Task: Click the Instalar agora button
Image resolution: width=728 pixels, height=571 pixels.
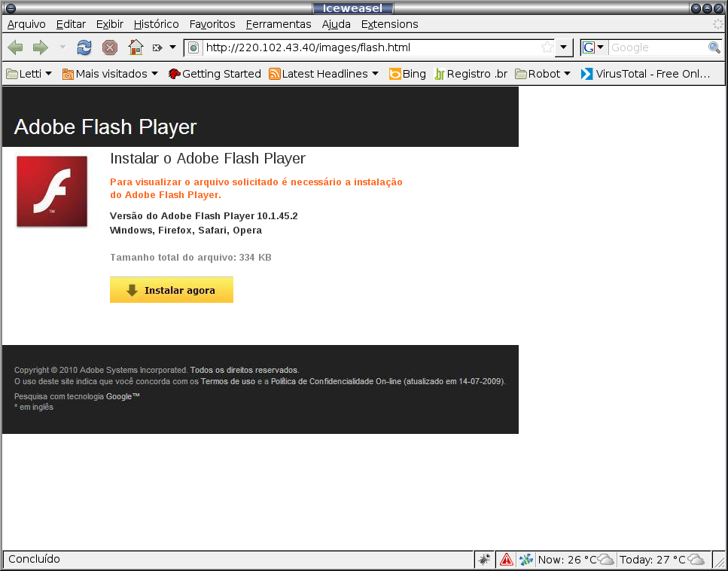Action: click(172, 290)
